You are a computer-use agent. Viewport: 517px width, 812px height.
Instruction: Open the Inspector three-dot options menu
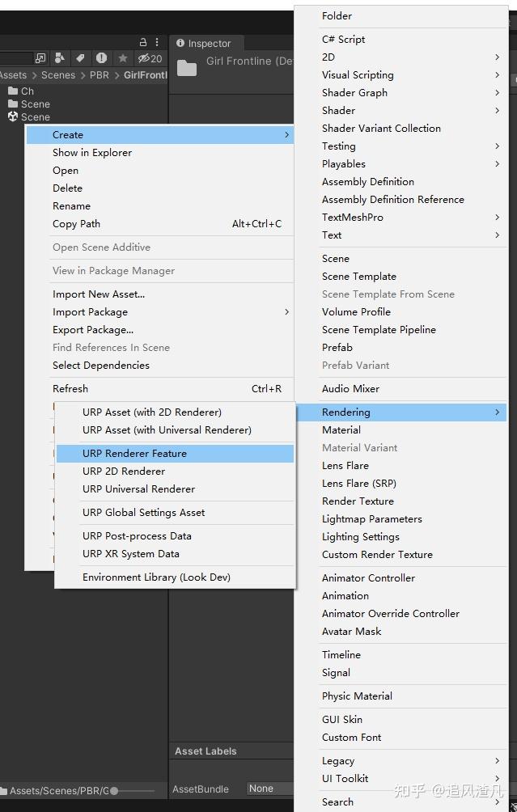click(155, 40)
